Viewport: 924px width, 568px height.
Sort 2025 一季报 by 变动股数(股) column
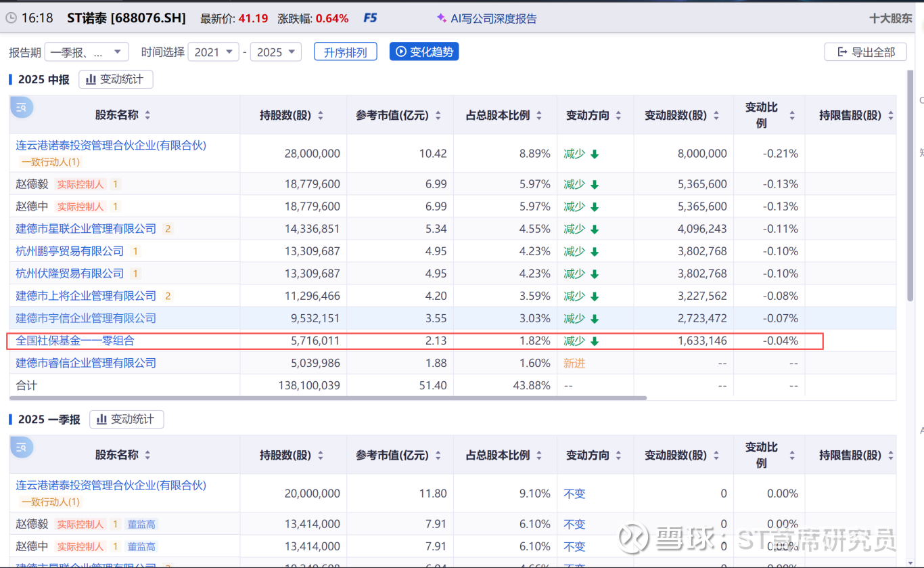coord(716,456)
